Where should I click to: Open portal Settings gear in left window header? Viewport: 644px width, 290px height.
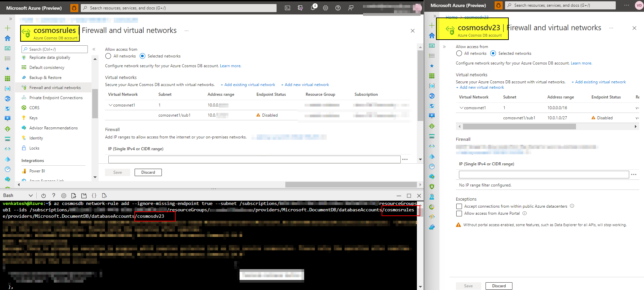pyautogui.click(x=325, y=8)
